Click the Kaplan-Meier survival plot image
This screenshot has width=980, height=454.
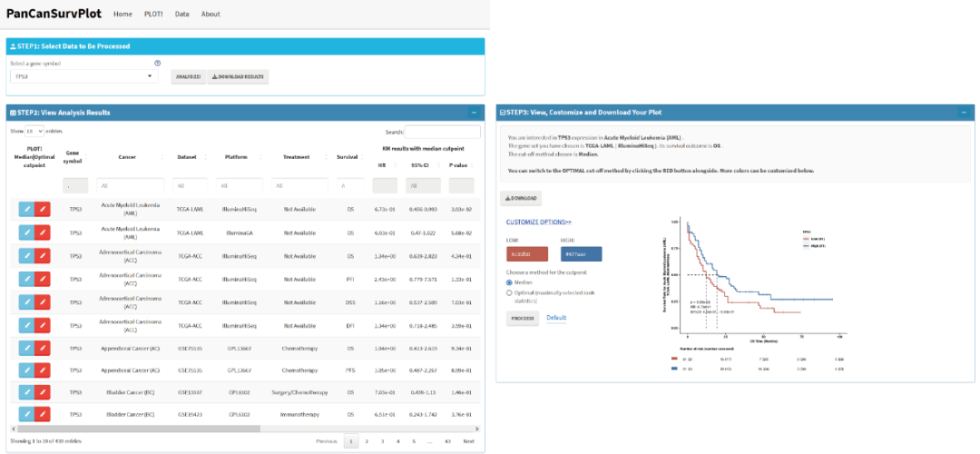tap(753, 296)
